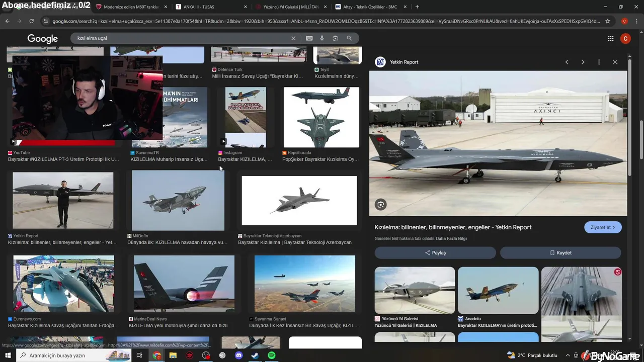Open Daha Fazla Bilgi link
Screen dimensions: 644x362
451,238
